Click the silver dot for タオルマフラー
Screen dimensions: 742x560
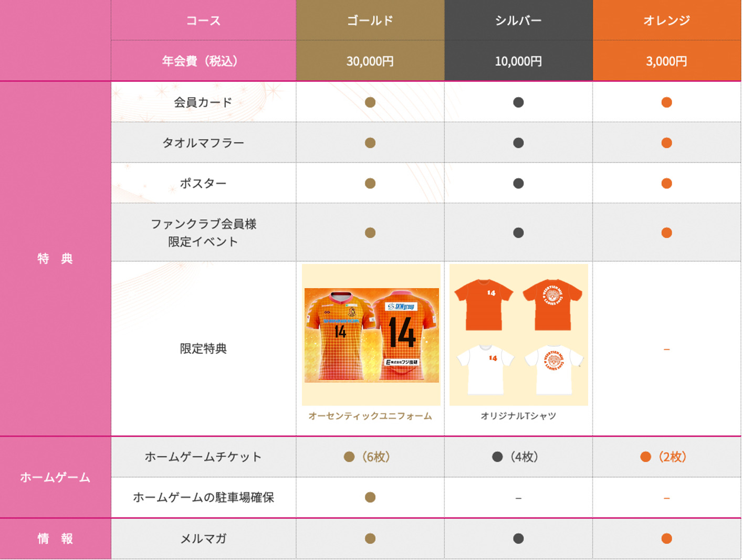(x=518, y=143)
